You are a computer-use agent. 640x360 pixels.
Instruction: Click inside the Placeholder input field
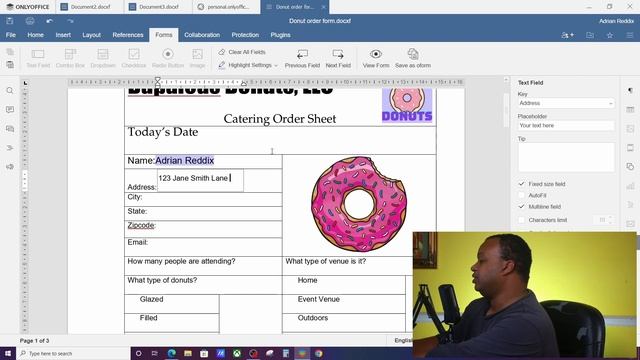point(566,126)
